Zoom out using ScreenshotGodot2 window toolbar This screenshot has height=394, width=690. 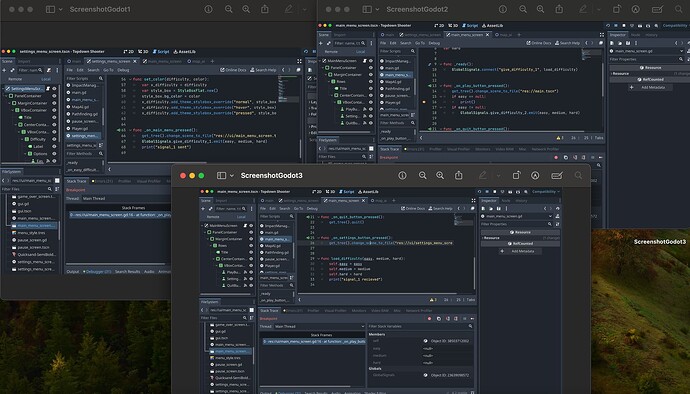(x=523, y=9)
